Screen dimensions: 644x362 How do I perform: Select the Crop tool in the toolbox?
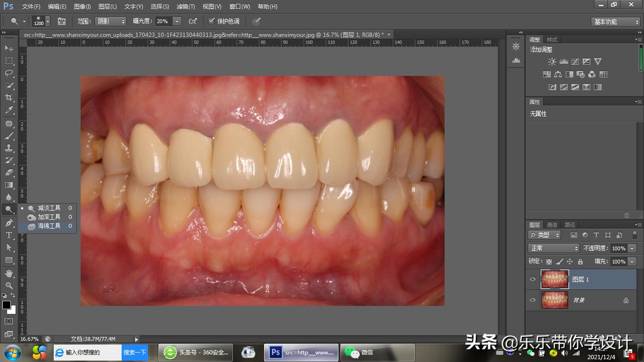9,98
